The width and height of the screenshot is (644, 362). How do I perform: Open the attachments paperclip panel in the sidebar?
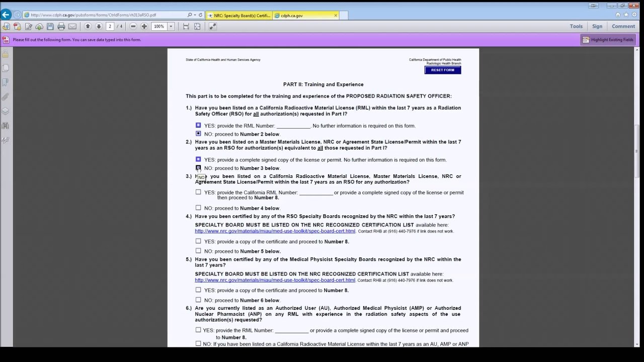click(x=6, y=97)
